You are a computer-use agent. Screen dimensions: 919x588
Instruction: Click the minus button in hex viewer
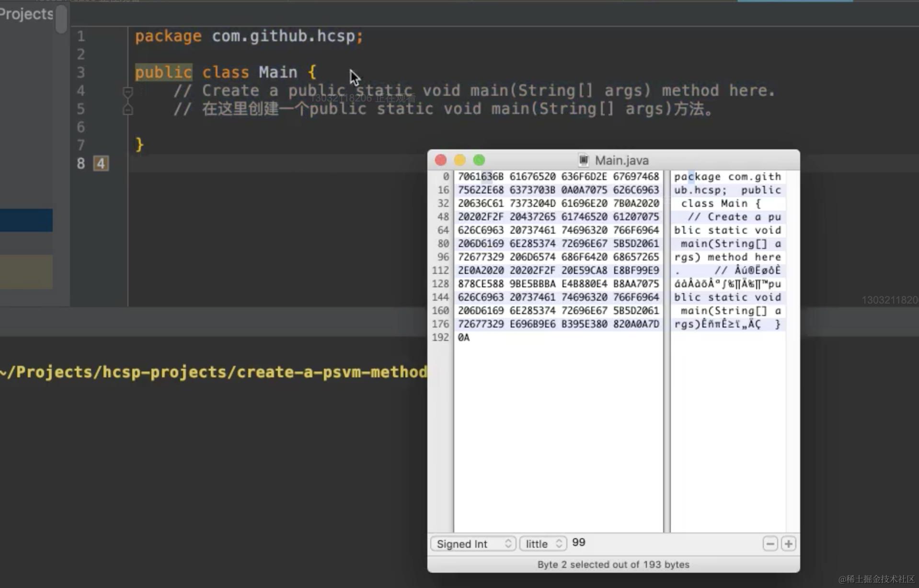[770, 544]
